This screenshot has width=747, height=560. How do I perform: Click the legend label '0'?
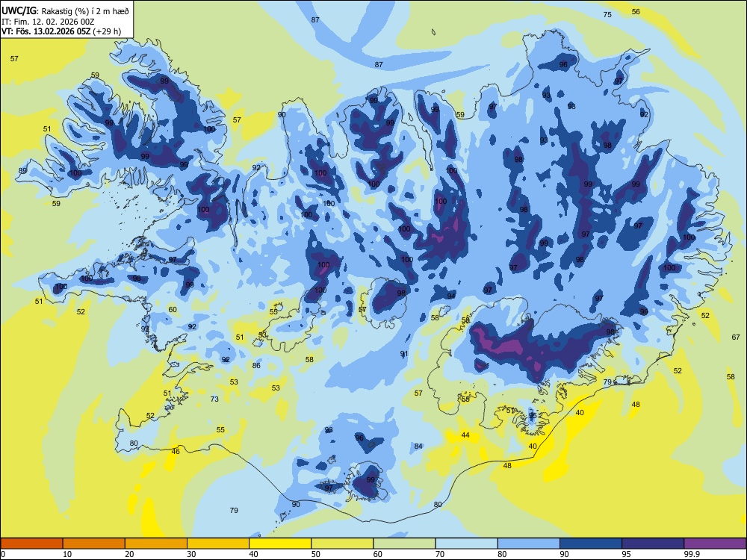3,554
